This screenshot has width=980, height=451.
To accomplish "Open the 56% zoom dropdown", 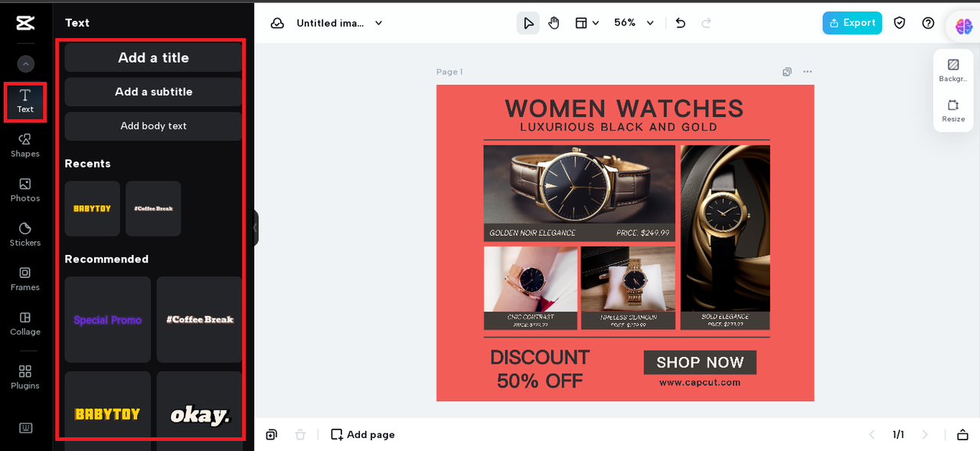I will 634,23.
